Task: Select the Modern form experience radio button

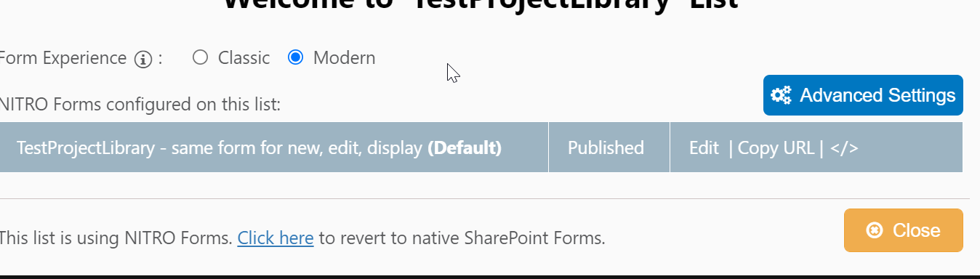Action: (295, 57)
